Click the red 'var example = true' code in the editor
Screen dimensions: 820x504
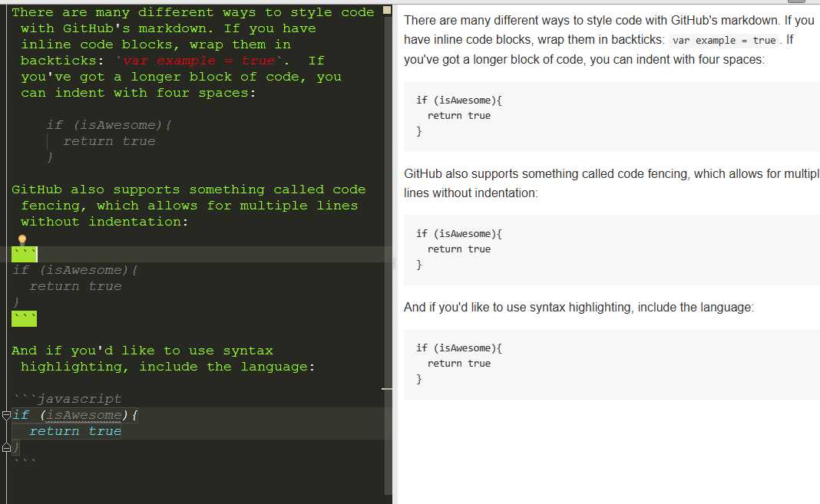199,61
